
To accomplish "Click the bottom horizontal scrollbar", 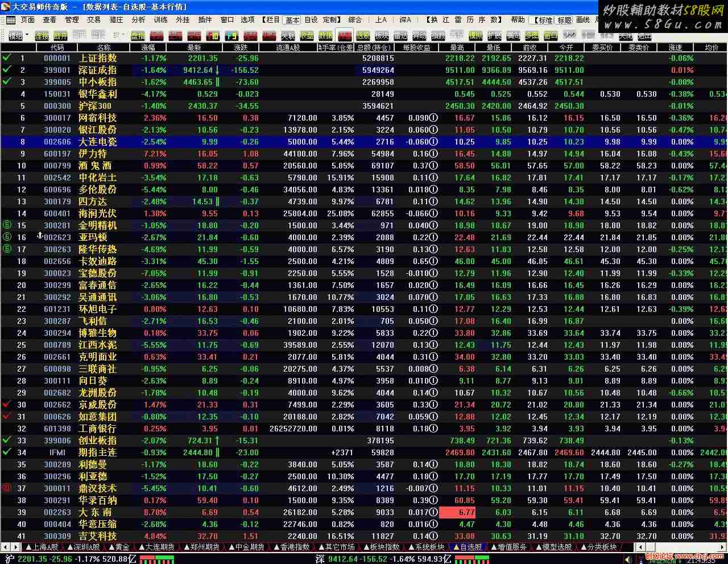I will pos(680,547).
